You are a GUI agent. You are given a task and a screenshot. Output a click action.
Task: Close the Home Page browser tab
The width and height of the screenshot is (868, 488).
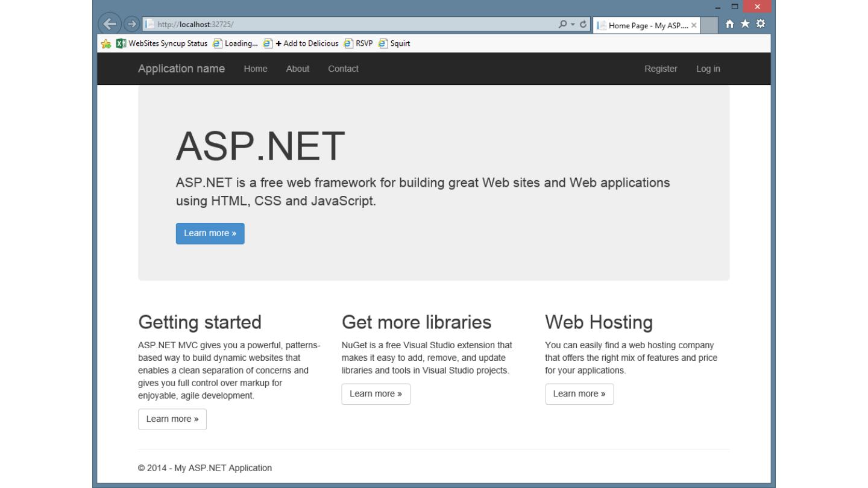(x=694, y=25)
